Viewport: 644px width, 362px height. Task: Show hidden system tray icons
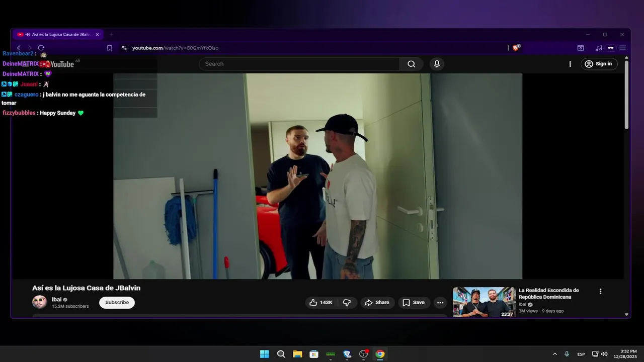coord(554,354)
